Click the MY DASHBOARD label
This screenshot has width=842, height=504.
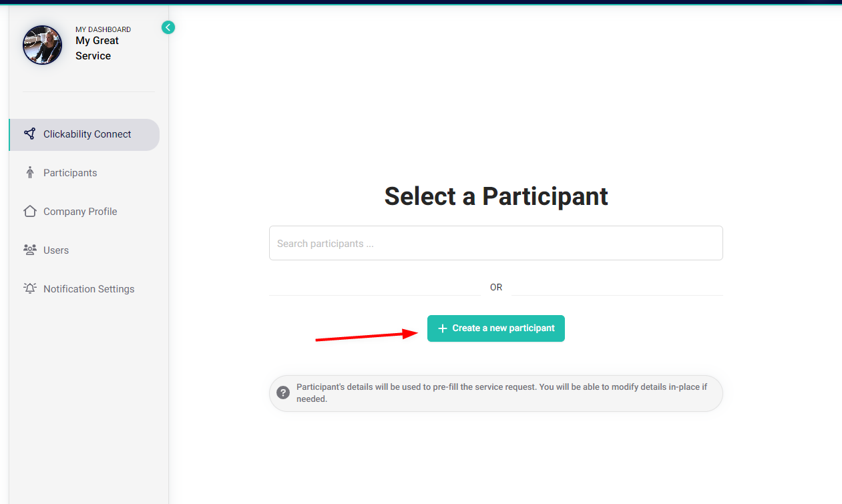[103, 29]
